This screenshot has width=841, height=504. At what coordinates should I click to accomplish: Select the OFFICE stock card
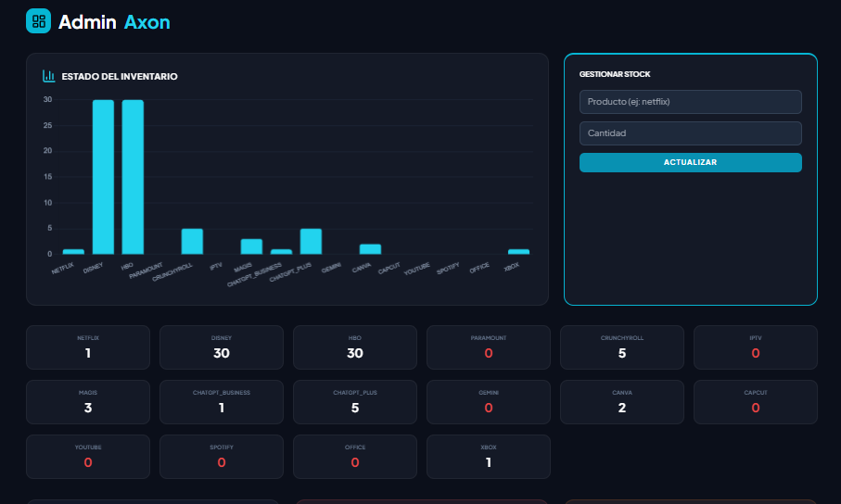point(355,457)
